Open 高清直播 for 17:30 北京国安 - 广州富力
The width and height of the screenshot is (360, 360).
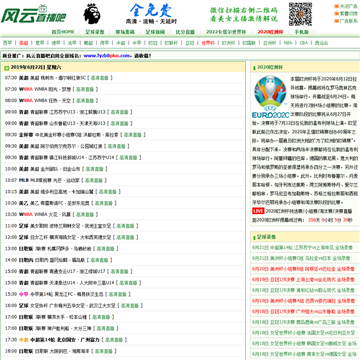114,340
